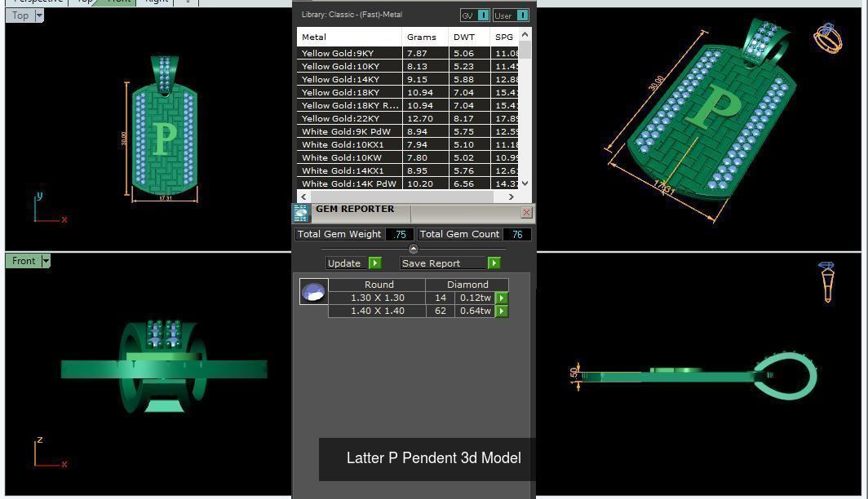Viewport: 868px width, 499px height.
Task: Click the Update button
Action: pyautogui.click(x=347, y=263)
